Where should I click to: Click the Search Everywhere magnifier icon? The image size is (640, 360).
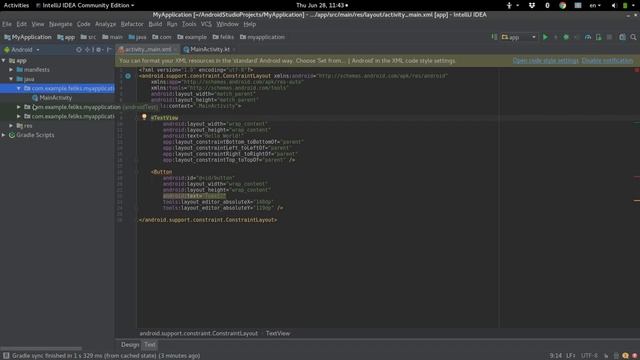tap(633, 37)
